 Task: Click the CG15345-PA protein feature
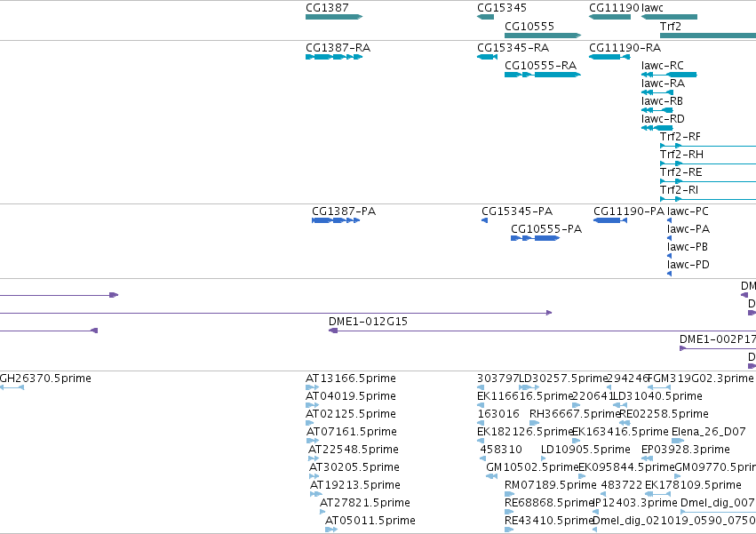point(484,220)
